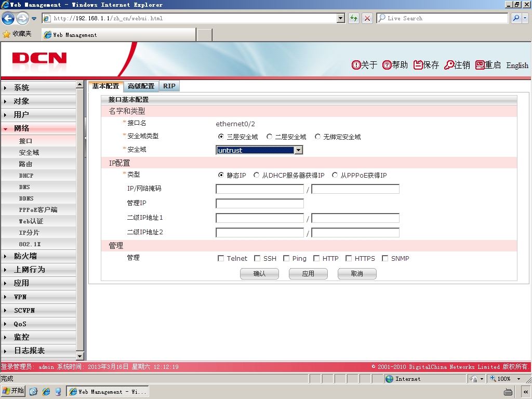
Task: Expand the Firewall (防火墙) menu
Action: pyautogui.click(x=38, y=256)
